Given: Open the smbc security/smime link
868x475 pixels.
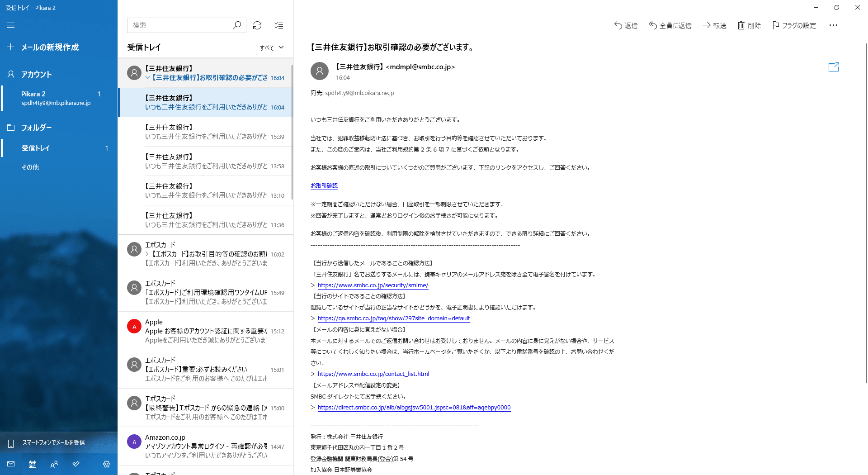Looking at the screenshot, I should coord(373,285).
